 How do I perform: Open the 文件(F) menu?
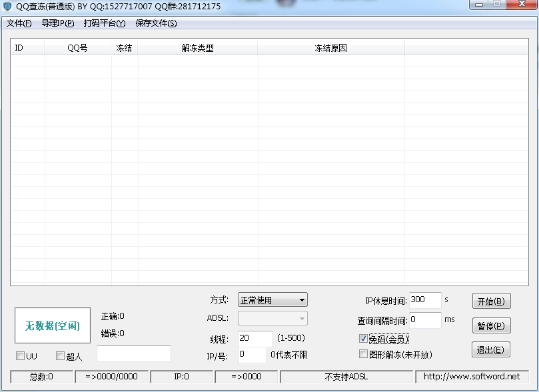(x=19, y=23)
